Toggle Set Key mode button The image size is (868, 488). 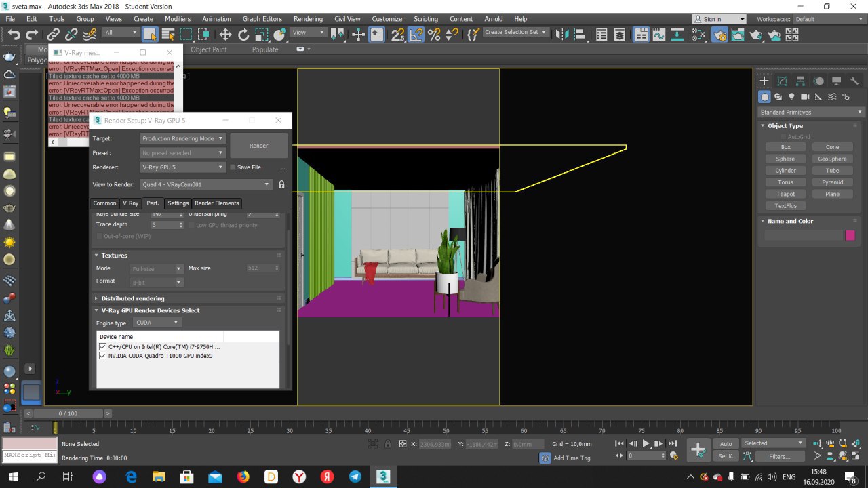coord(726,456)
